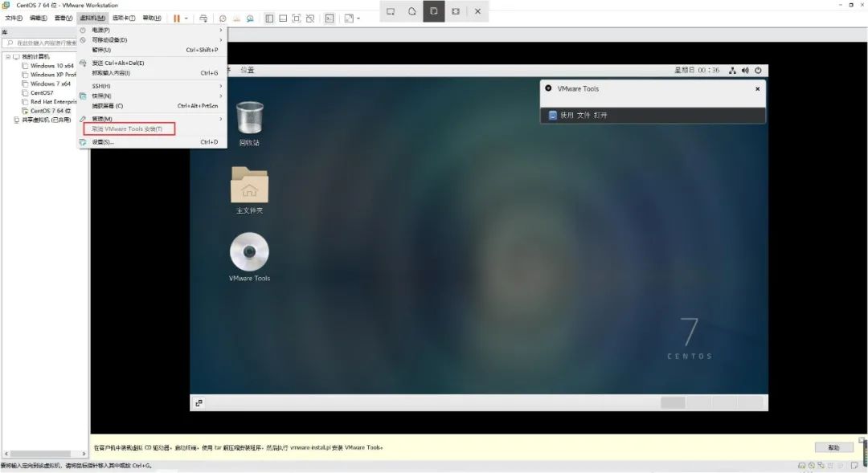Select the fullscreen snip mode icon

click(456, 11)
